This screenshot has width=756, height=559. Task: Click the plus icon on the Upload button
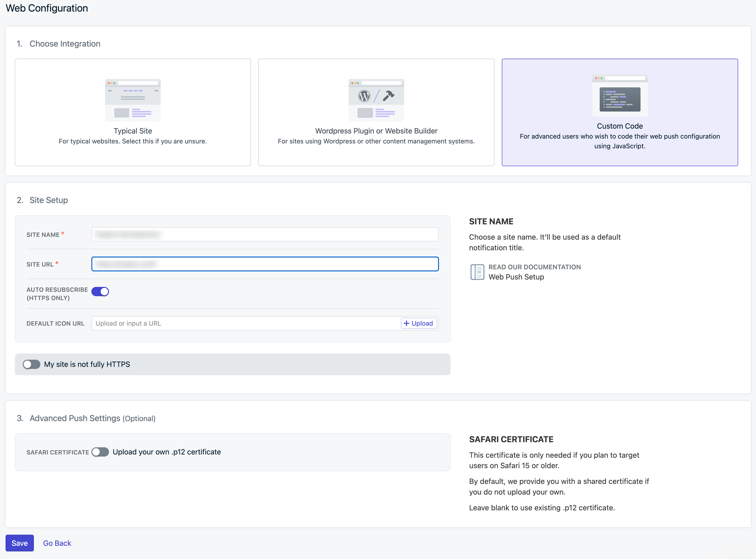coord(406,324)
